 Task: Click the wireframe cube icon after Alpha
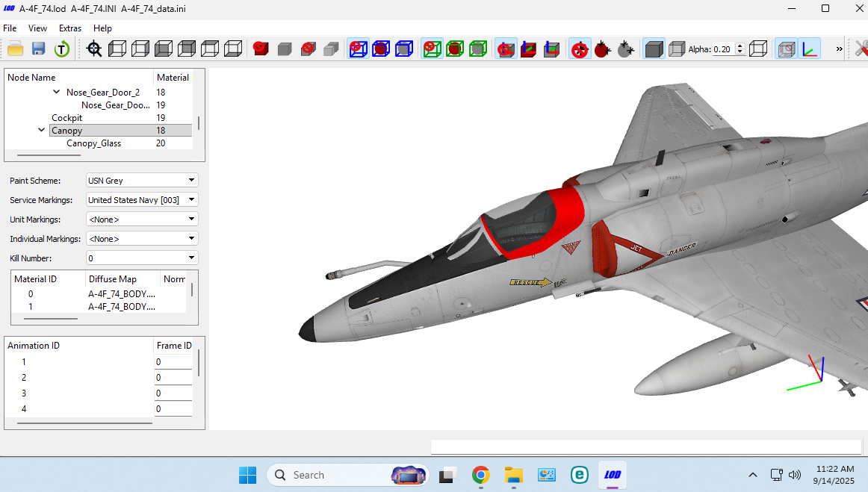[x=758, y=49]
